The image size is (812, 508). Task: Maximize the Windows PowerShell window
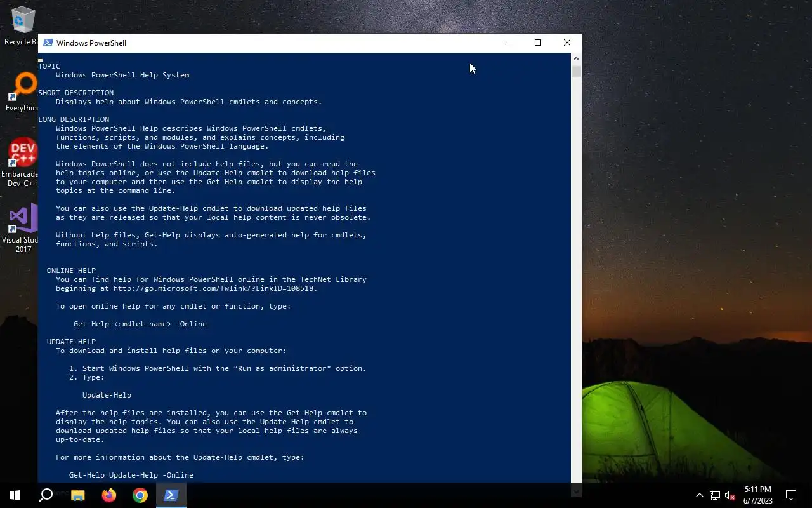point(538,43)
